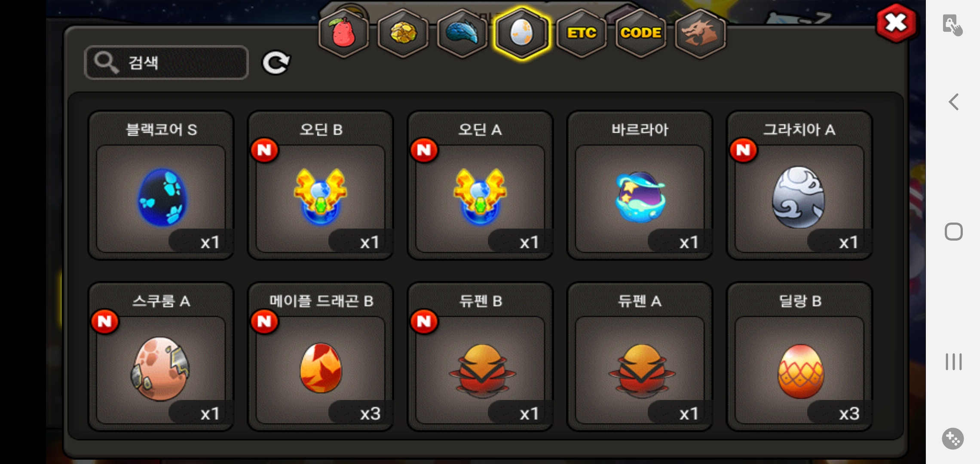Image resolution: width=980 pixels, height=464 pixels.
Task: Choose the 스쿠룸 A cracked egg
Action: click(x=161, y=357)
